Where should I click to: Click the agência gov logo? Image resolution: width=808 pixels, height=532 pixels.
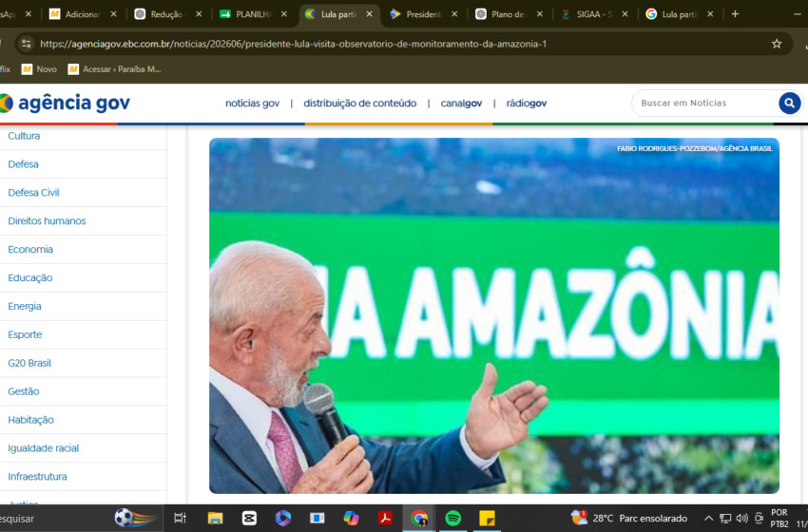(x=65, y=103)
